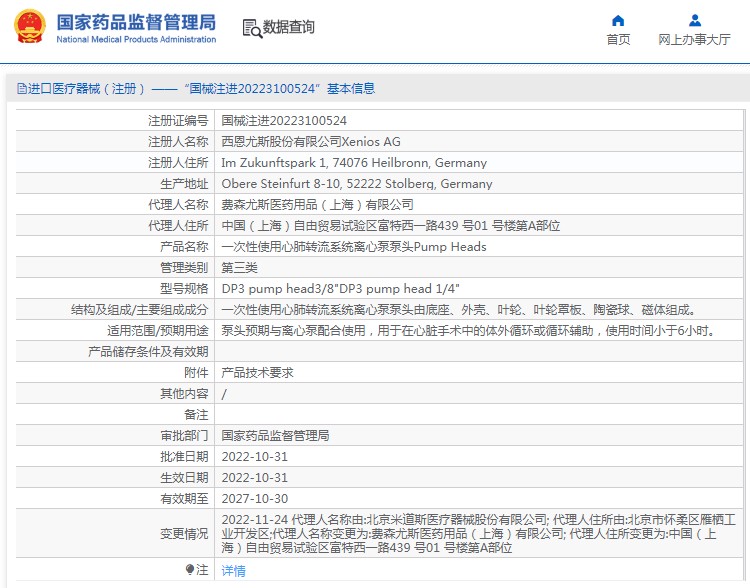Viewport: 750px width, 588px height.
Task: Click the lightbulb icon next to 注
Action: [190, 569]
